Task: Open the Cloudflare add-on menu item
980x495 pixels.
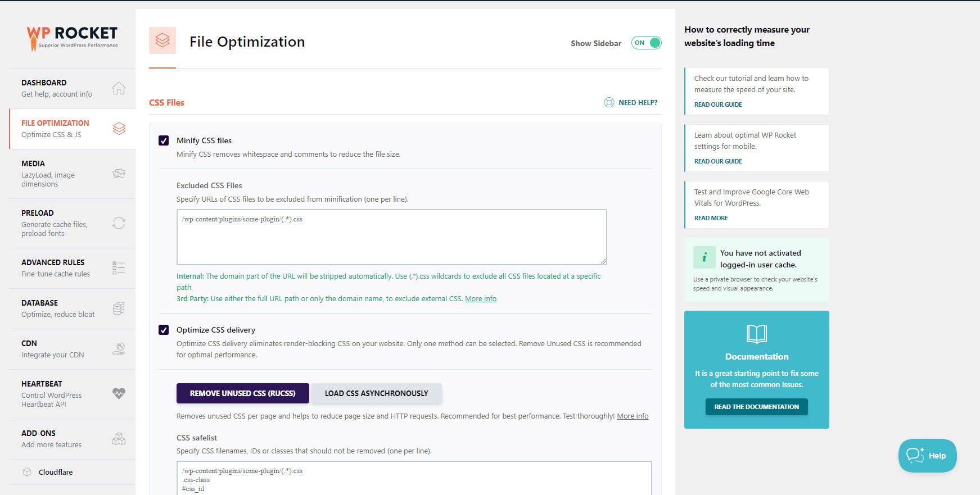Action: pos(72,472)
